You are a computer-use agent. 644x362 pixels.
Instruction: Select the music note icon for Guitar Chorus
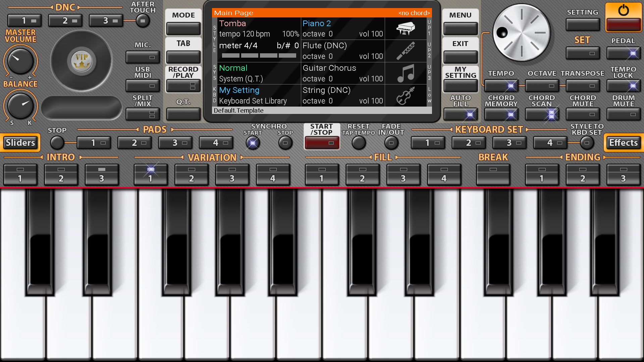406,73
